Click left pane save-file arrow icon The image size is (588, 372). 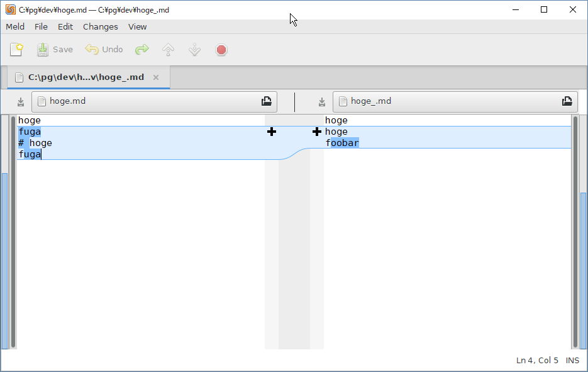(x=21, y=101)
